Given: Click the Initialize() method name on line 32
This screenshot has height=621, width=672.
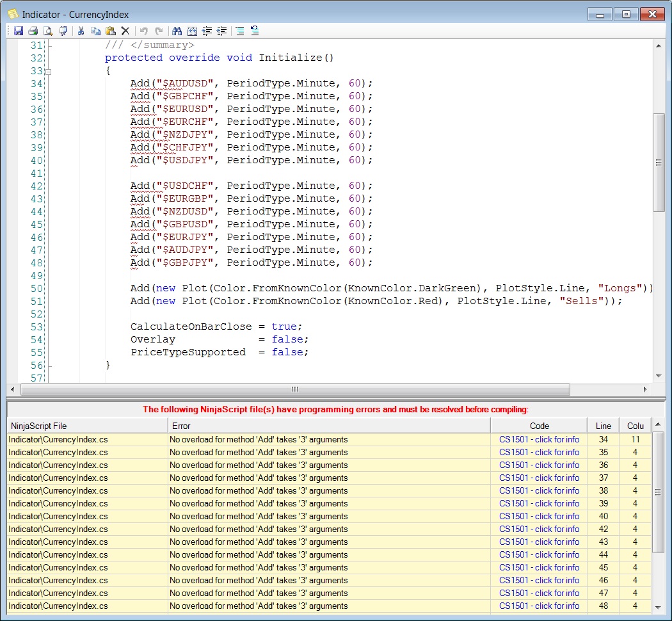Looking at the screenshot, I should click(296, 58).
